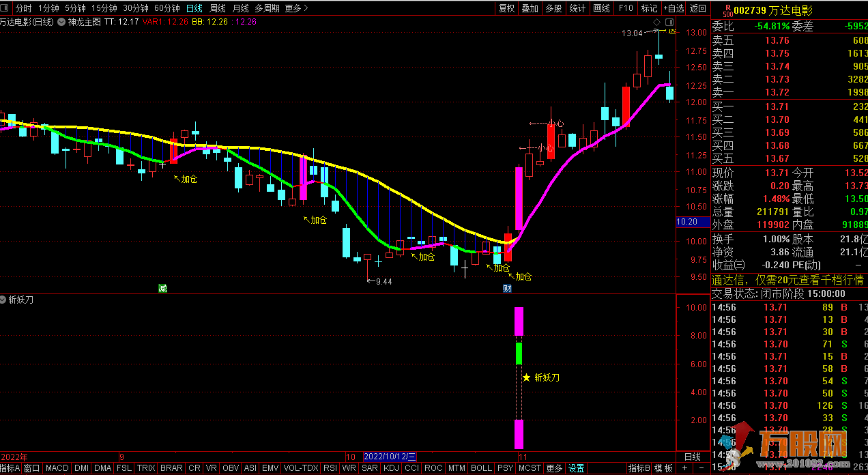The width and height of the screenshot is (868, 475).
Task: Select the 30分钟 period tab
Action: tap(136, 8)
